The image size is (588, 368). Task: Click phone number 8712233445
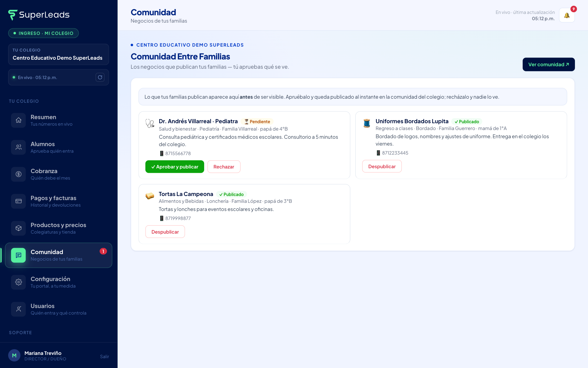point(395,153)
